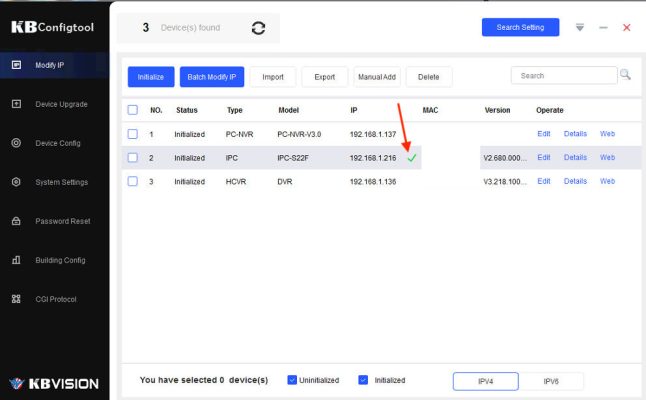This screenshot has width=646, height=400.
Task: Open Details for PC-NVR device
Action: pyautogui.click(x=575, y=133)
